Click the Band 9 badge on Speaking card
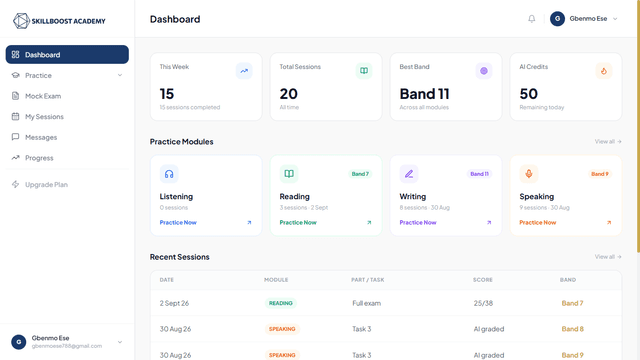Image resolution: width=640 pixels, height=360 pixels. click(x=600, y=174)
